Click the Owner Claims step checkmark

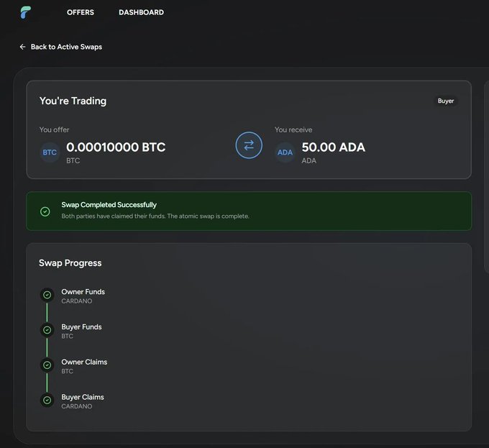[x=47, y=365]
